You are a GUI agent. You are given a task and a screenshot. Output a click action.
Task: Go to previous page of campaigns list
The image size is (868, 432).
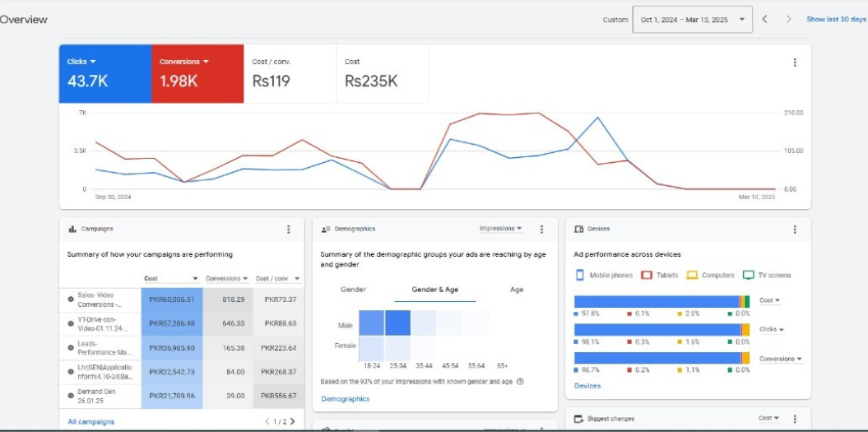(267, 422)
